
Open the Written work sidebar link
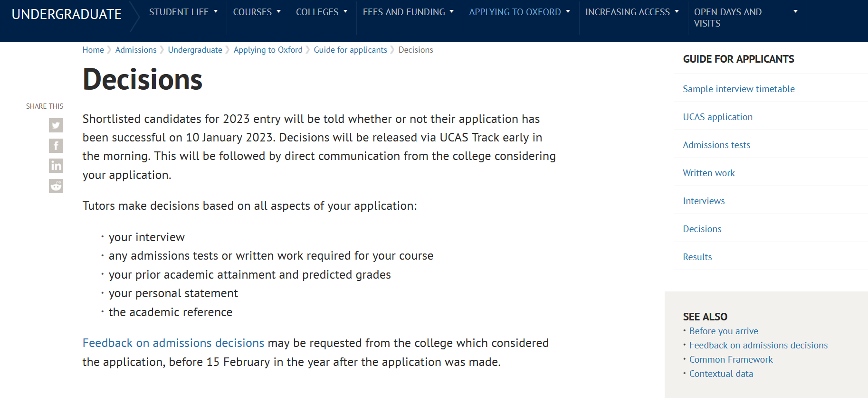click(x=709, y=173)
